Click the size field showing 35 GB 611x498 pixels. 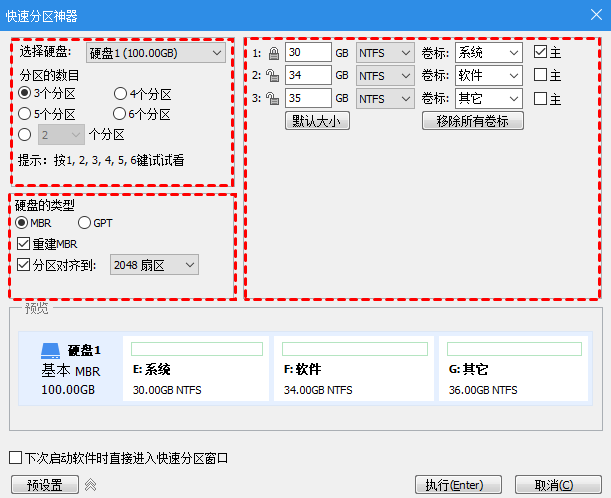(x=308, y=98)
